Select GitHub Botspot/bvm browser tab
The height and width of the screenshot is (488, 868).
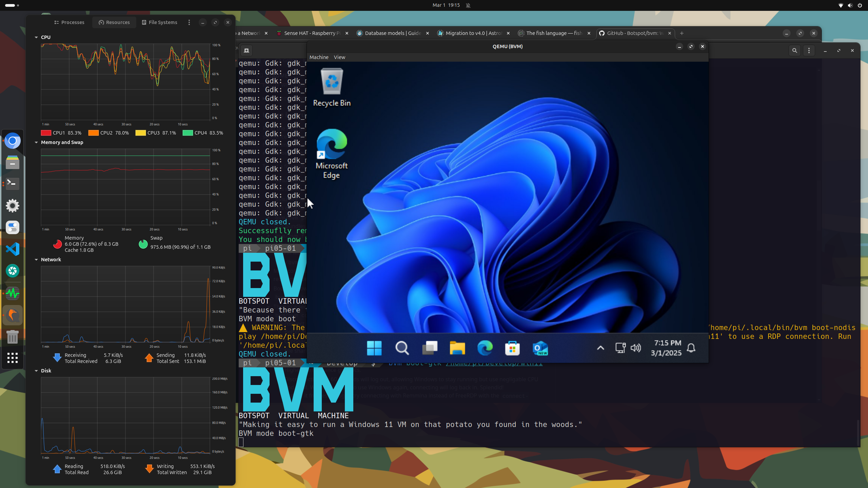pos(635,33)
